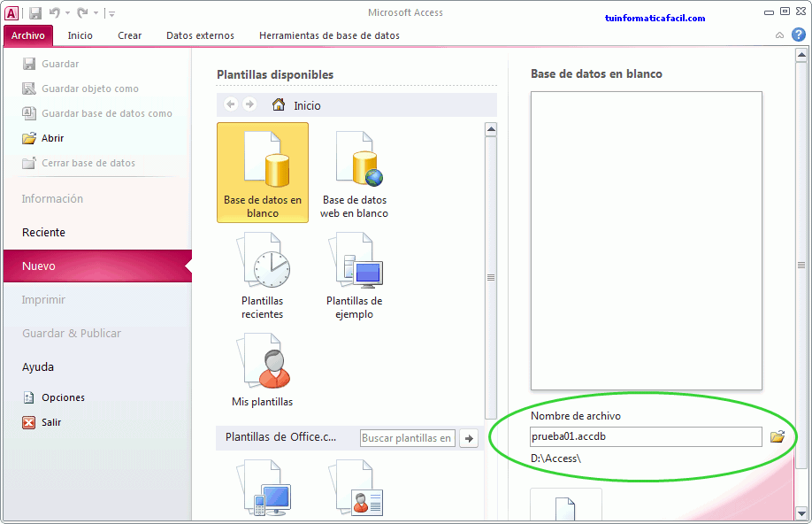
Task: Open the Redo history dropdown arrow
Action: point(96,13)
